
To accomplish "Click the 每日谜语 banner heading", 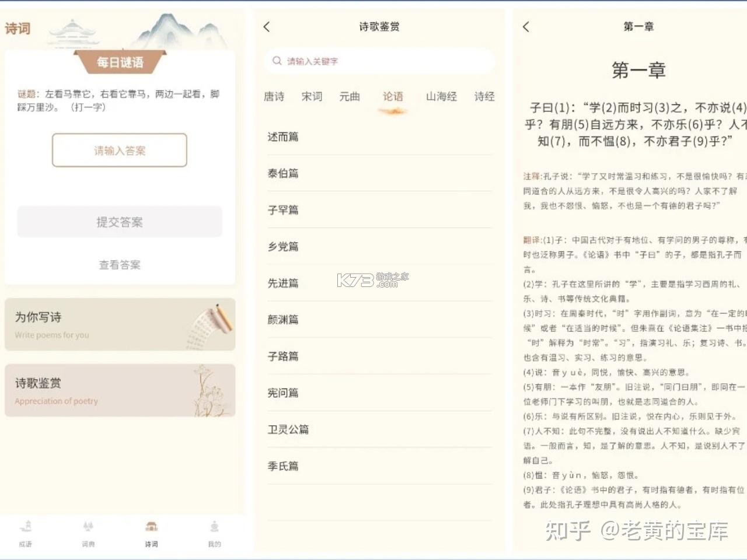I will point(120,62).
